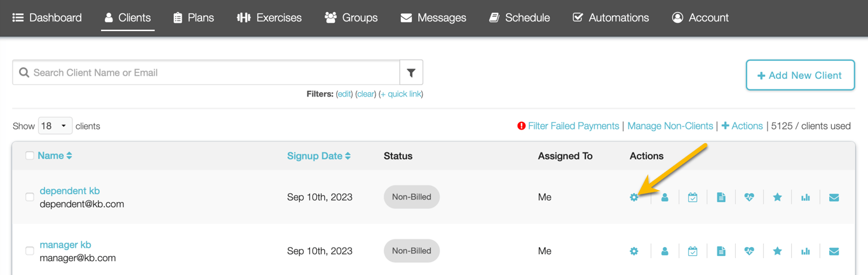Open the profile person icon for dependent kb
This screenshot has width=868, height=275.
(665, 198)
